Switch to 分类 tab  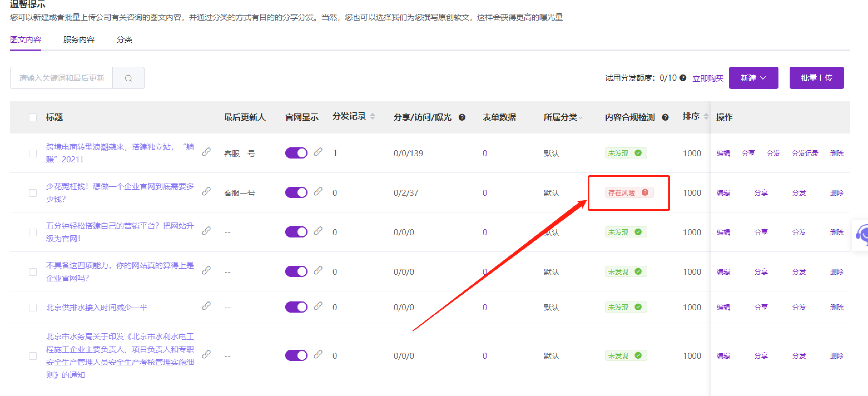click(x=124, y=39)
